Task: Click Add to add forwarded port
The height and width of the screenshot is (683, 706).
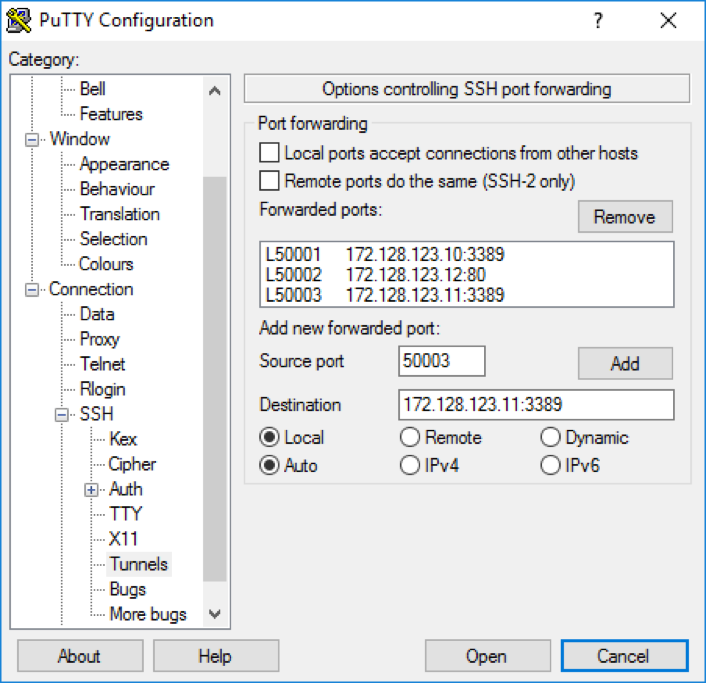Action: pyautogui.click(x=624, y=363)
